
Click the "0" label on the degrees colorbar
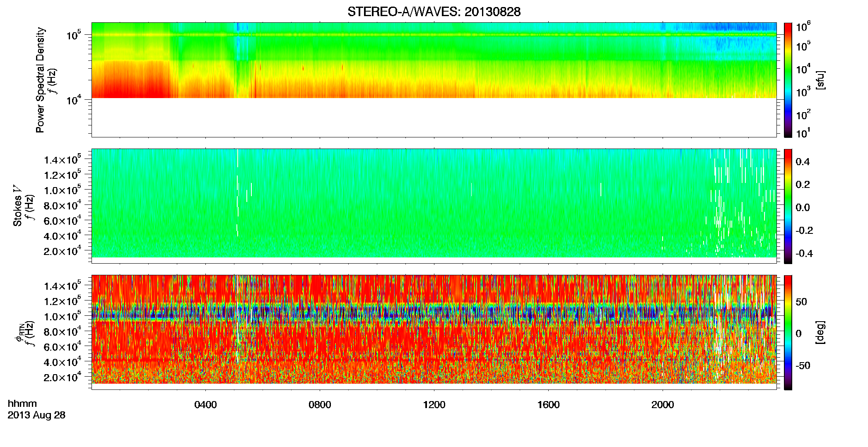click(x=798, y=334)
